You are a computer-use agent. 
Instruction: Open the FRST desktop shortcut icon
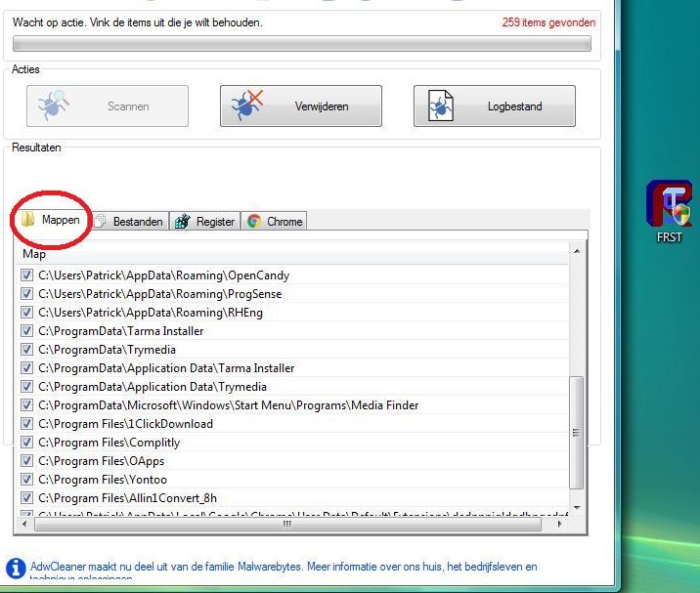(x=669, y=203)
